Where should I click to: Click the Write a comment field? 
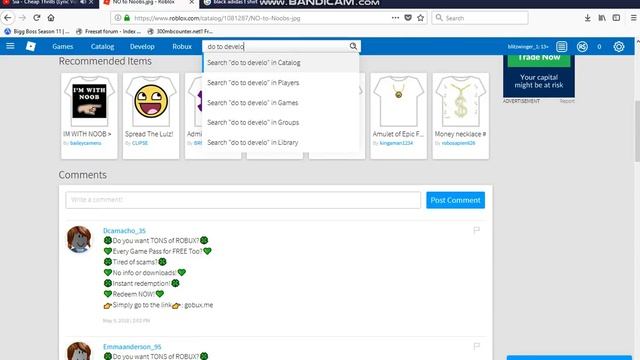coord(243,200)
